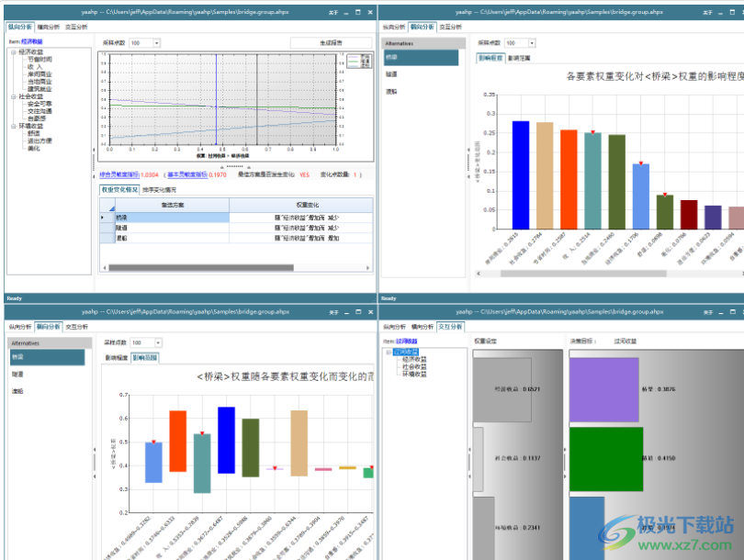This screenshot has height=560, width=744.
Task: Choose 渡船 in bottom-left Alternatives list
Action: point(17,391)
